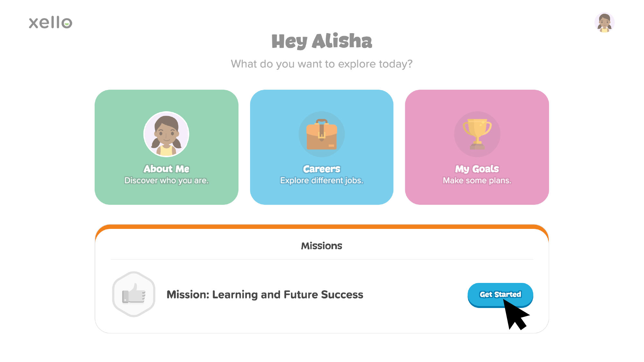
Task: Click the text Explore different jobs
Action: coord(322,180)
